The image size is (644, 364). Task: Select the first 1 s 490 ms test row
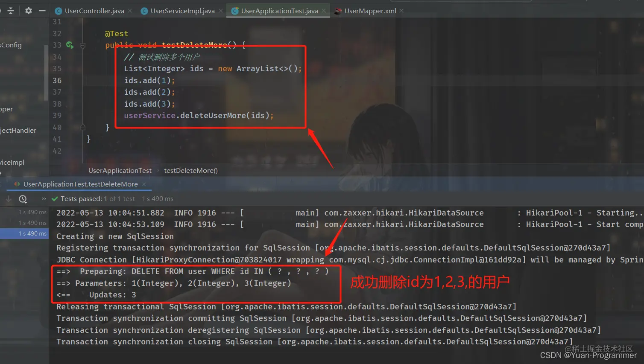pyautogui.click(x=24, y=212)
